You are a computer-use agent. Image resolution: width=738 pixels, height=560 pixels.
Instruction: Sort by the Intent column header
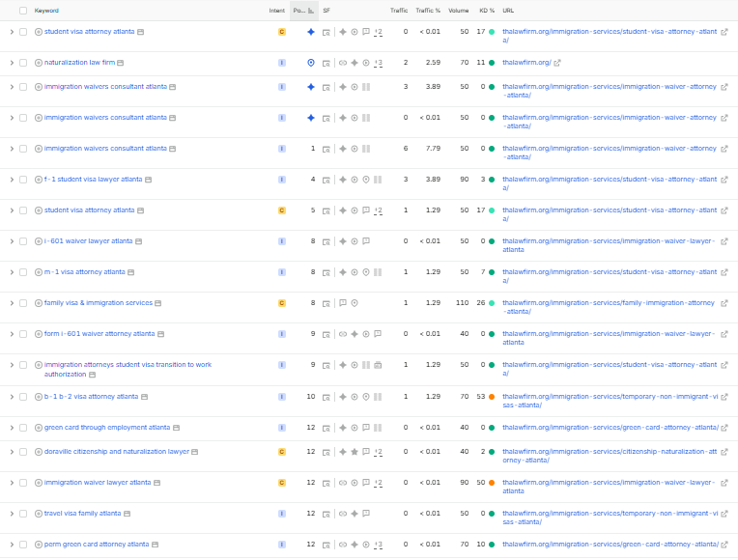276,11
